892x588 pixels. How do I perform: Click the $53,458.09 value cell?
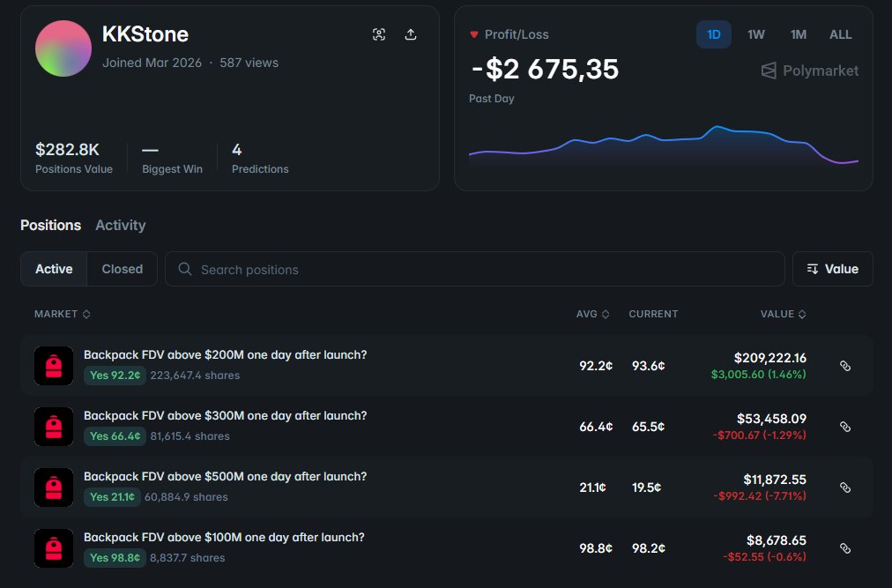[771, 419]
